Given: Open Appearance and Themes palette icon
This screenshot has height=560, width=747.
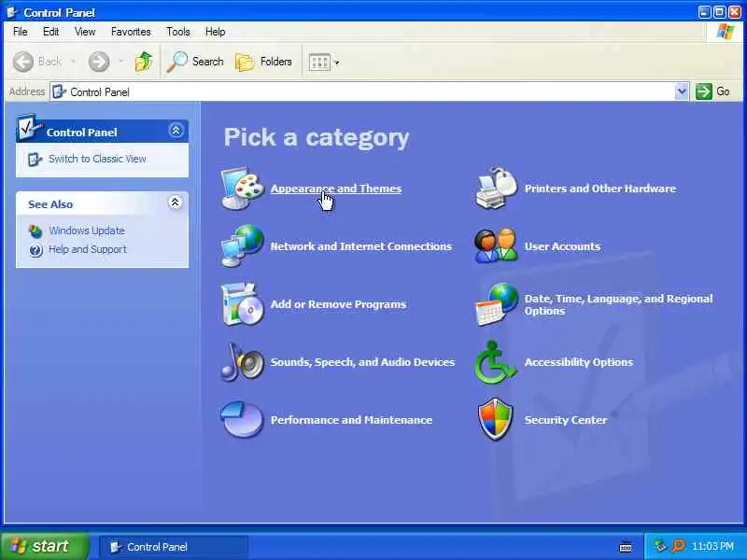Looking at the screenshot, I should click(x=242, y=189).
